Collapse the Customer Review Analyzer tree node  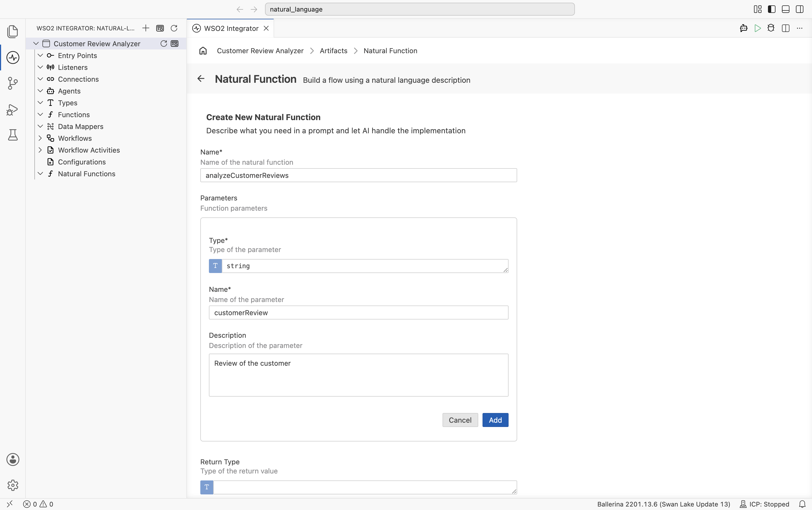pyautogui.click(x=36, y=44)
